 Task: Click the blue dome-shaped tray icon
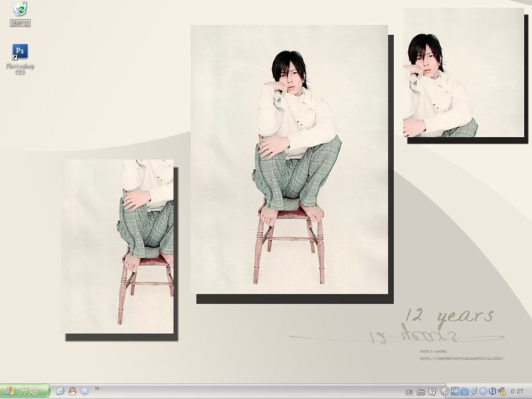(x=464, y=391)
